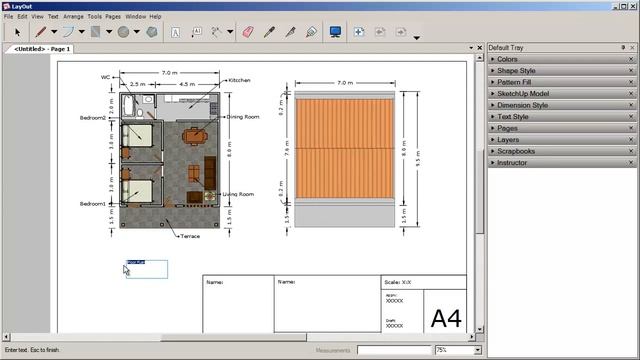Select the Circle tool
The width and height of the screenshot is (640, 360).
coord(123,32)
